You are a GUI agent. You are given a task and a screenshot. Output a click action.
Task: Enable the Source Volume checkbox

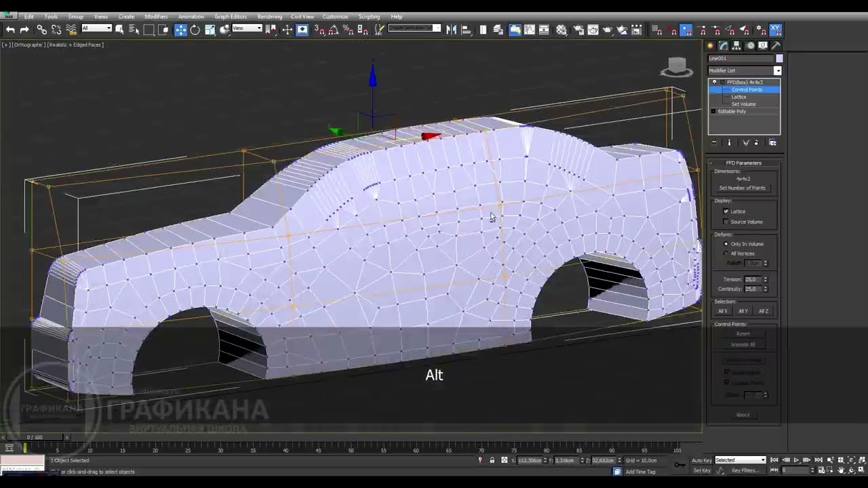pos(726,222)
